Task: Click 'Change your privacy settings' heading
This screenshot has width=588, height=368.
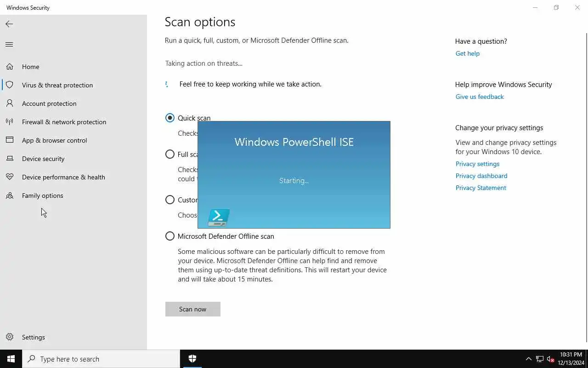Action: coord(499,128)
